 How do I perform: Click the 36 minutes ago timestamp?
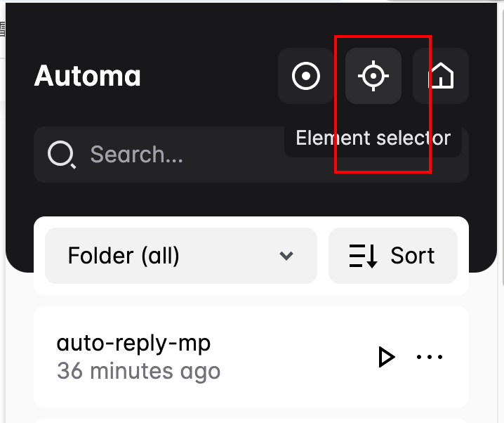[138, 370]
